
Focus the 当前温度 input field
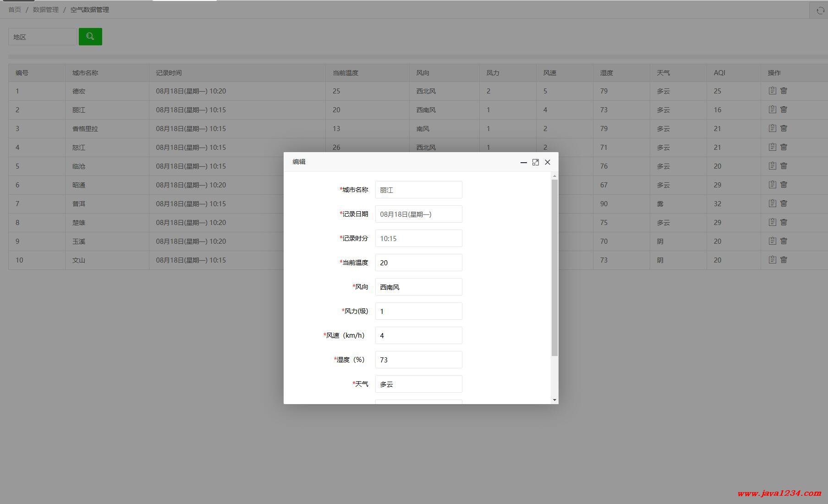[418, 263]
